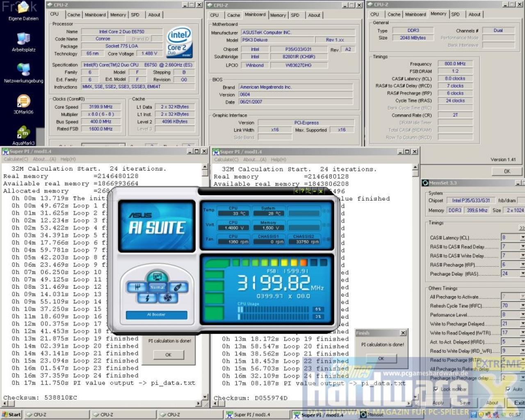Toggle the Auto checkbox in MemSet
525x420 pixels.
508,389
